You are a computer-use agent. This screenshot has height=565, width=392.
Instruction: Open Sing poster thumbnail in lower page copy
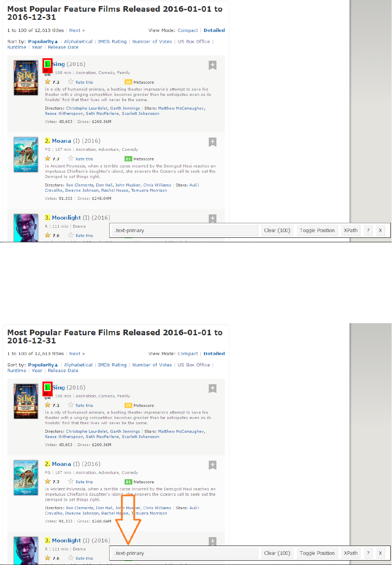click(x=26, y=401)
